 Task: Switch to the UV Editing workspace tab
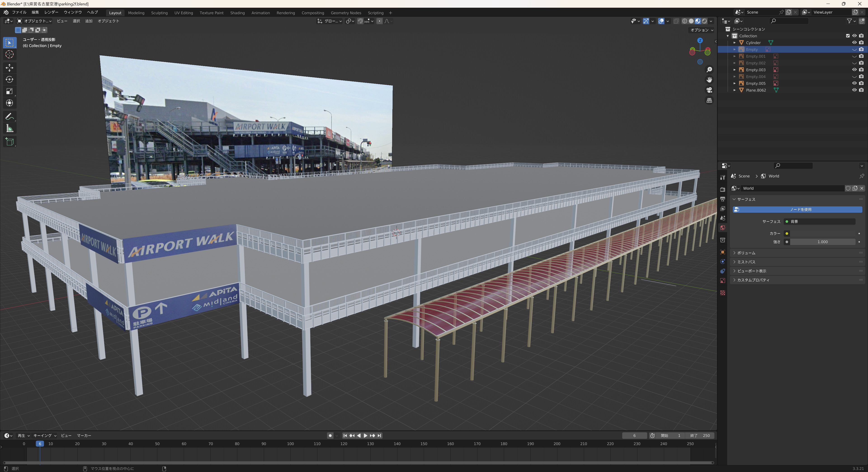(184, 13)
